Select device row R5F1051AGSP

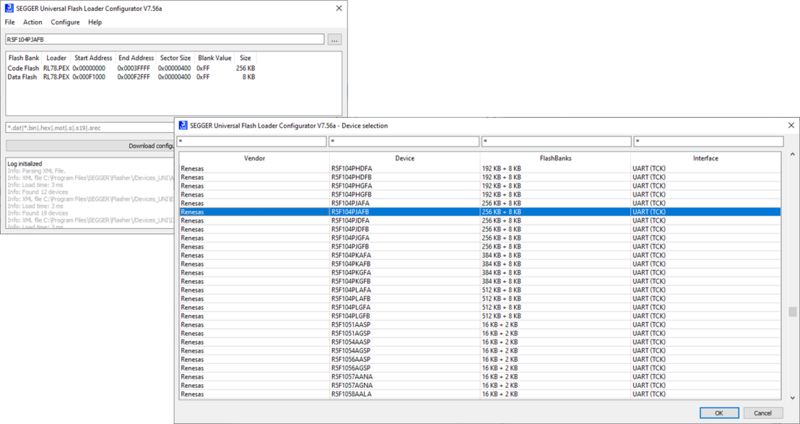click(480, 333)
